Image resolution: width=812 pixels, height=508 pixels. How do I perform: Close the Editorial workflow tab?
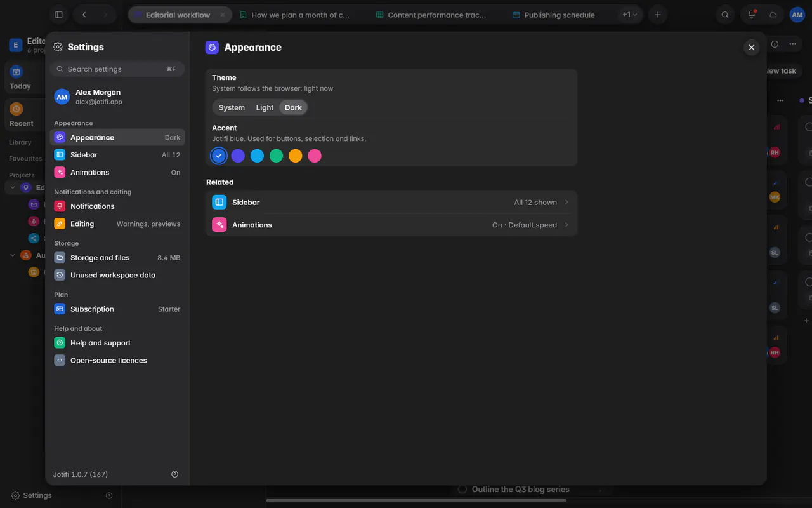tap(222, 15)
